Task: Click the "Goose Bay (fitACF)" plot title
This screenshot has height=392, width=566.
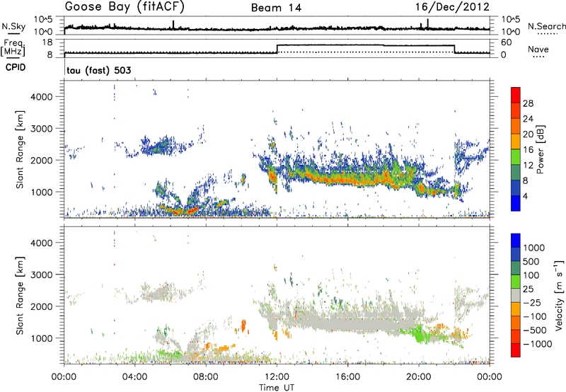Action: [125, 7]
